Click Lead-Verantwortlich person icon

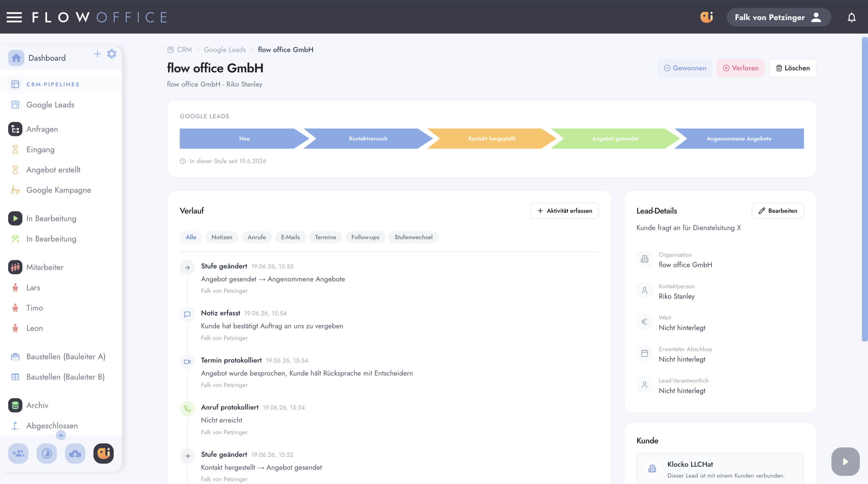pos(644,385)
